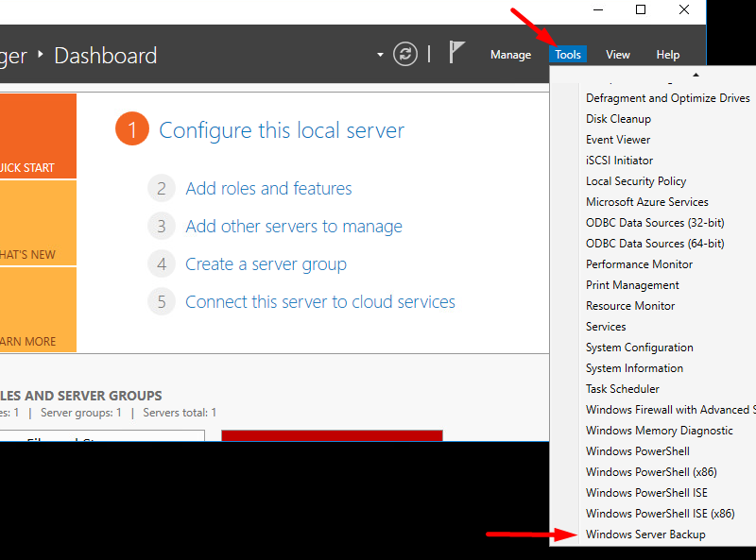The height and width of the screenshot is (560, 756).
Task: Click Add roles and features link
Action: pos(268,189)
